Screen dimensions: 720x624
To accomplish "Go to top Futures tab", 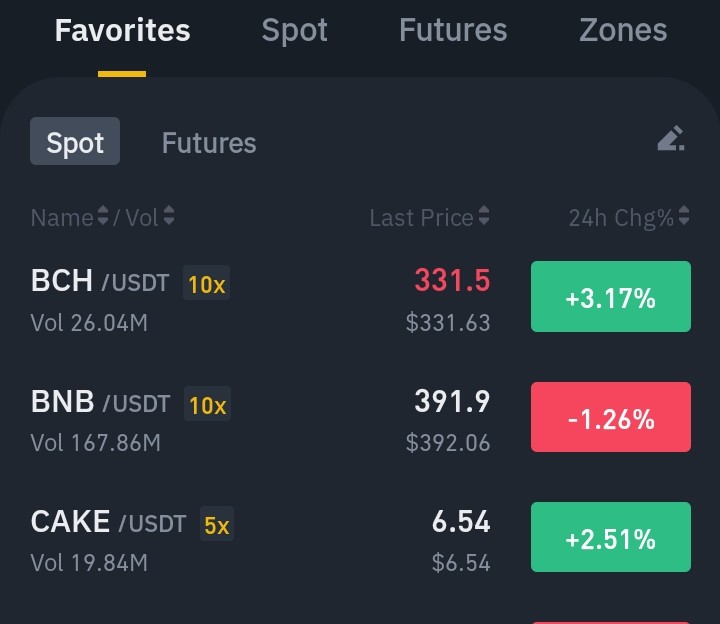I will coord(453,30).
